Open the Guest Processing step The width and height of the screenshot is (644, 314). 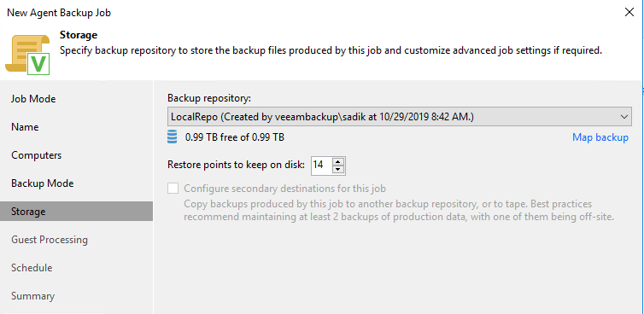(50, 240)
